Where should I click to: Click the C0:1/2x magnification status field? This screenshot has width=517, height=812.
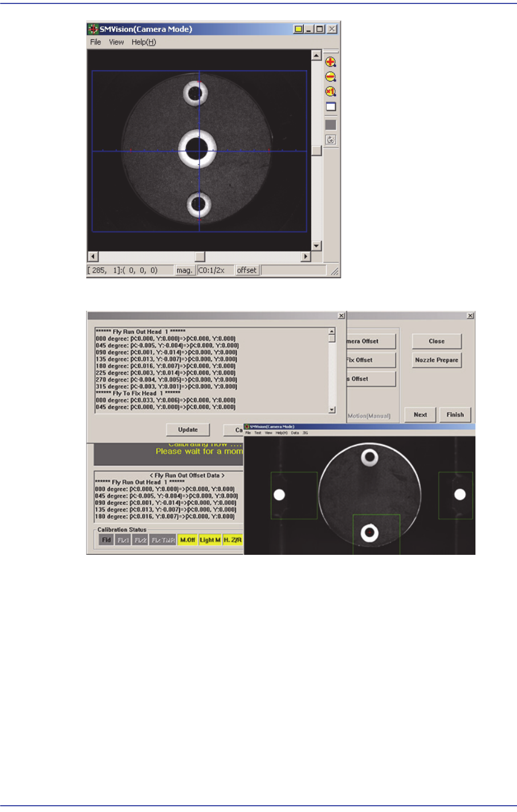215,270
